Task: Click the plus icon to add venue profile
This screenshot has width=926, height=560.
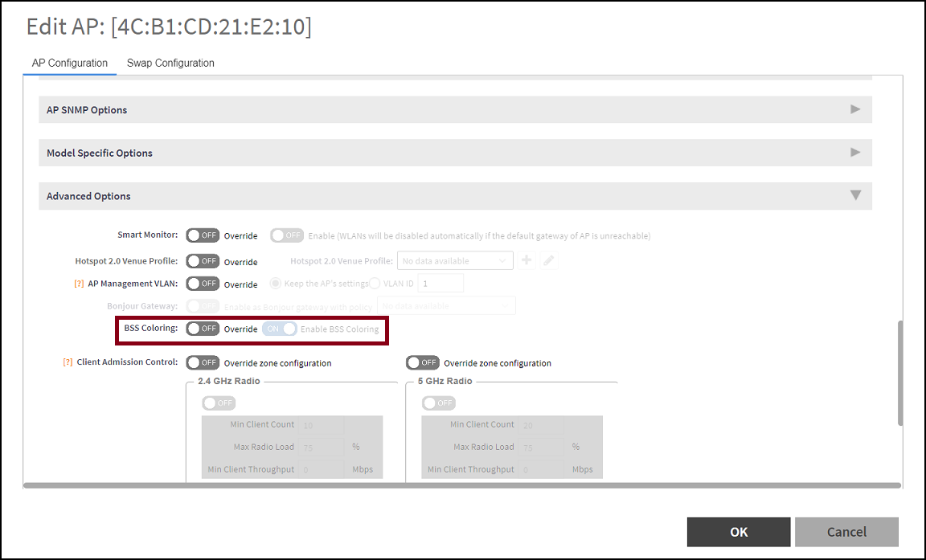Action: [527, 260]
